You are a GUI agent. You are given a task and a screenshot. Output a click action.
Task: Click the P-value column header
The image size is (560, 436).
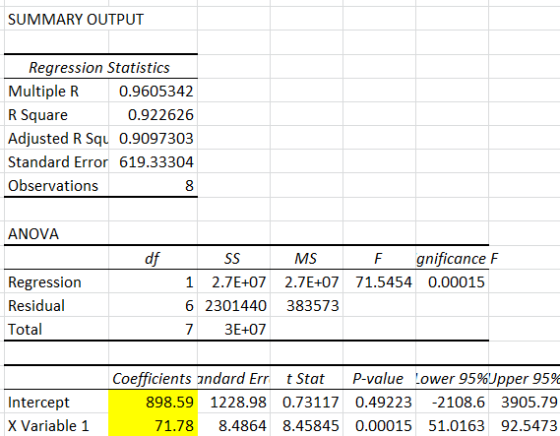[x=378, y=379]
